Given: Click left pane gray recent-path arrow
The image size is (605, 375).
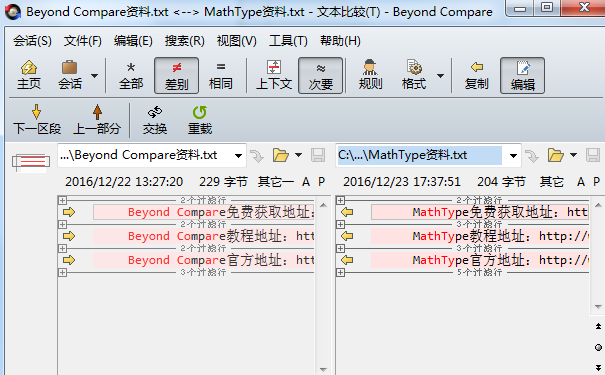Looking at the screenshot, I should point(257,156).
